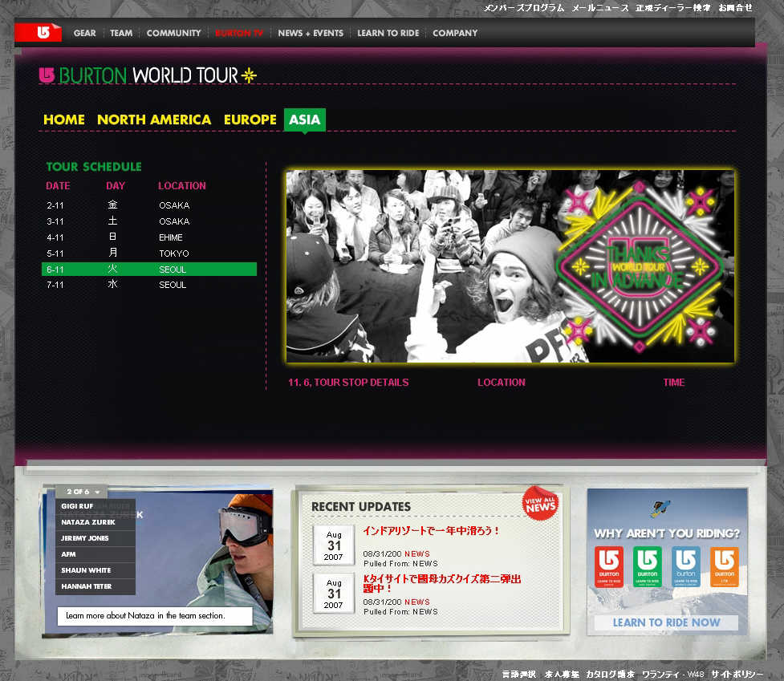Viewport: 784px width, 681px height.
Task: Click the pink Burton World Tour logo
Action: coord(47,75)
